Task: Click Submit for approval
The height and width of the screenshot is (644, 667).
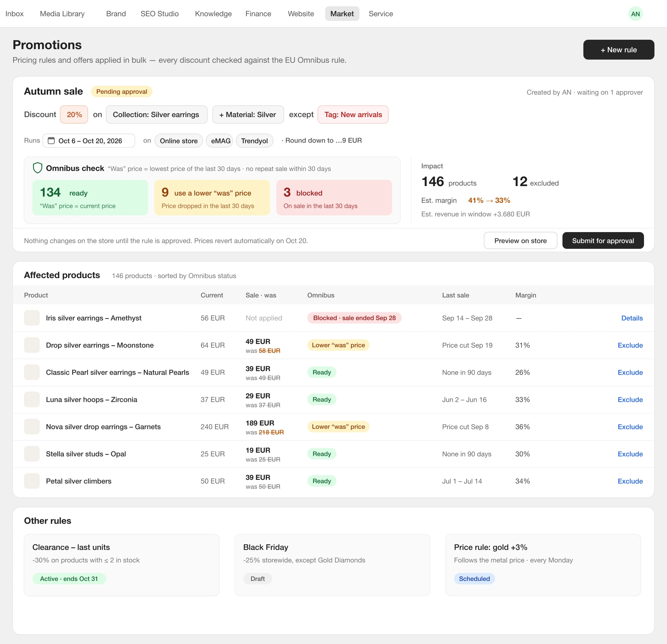Action: point(603,241)
